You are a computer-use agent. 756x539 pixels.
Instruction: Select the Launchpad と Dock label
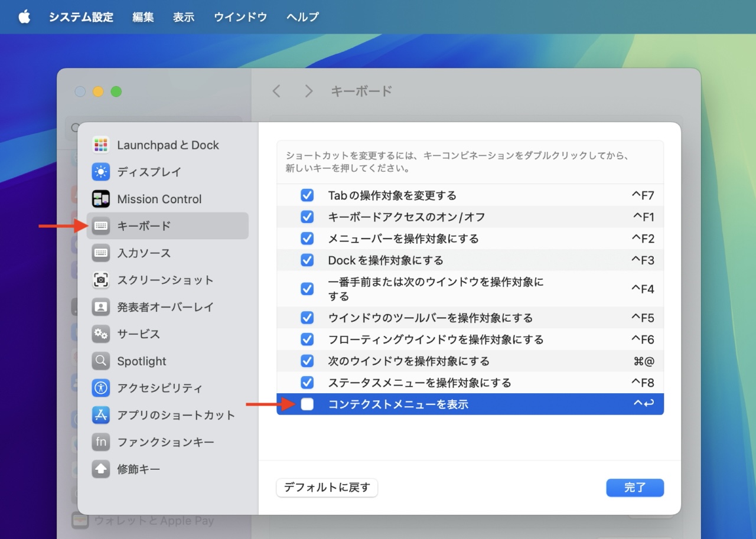pos(168,145)
